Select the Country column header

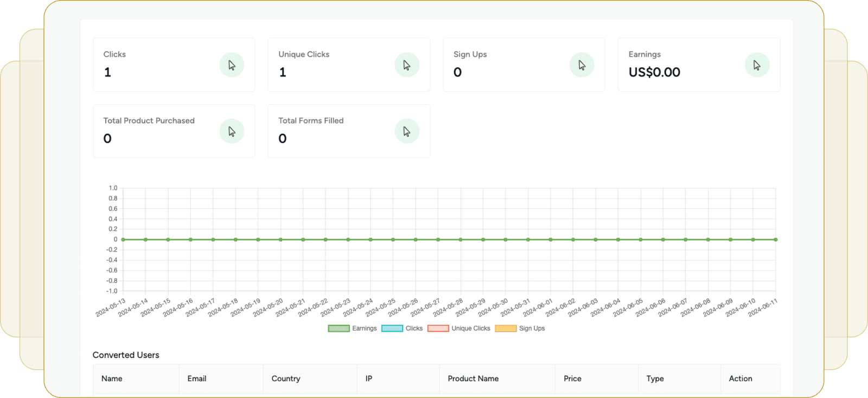pyautogui.click(x=286, y=378)
